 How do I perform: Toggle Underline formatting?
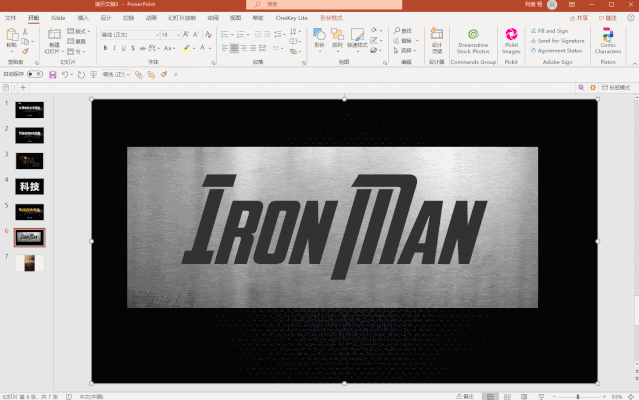point(124,48)
